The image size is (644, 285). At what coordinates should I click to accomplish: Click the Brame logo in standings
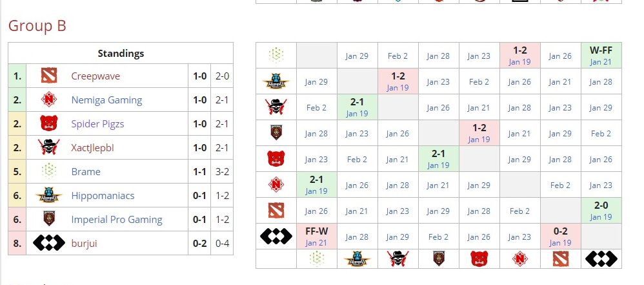tap(49, 171)
